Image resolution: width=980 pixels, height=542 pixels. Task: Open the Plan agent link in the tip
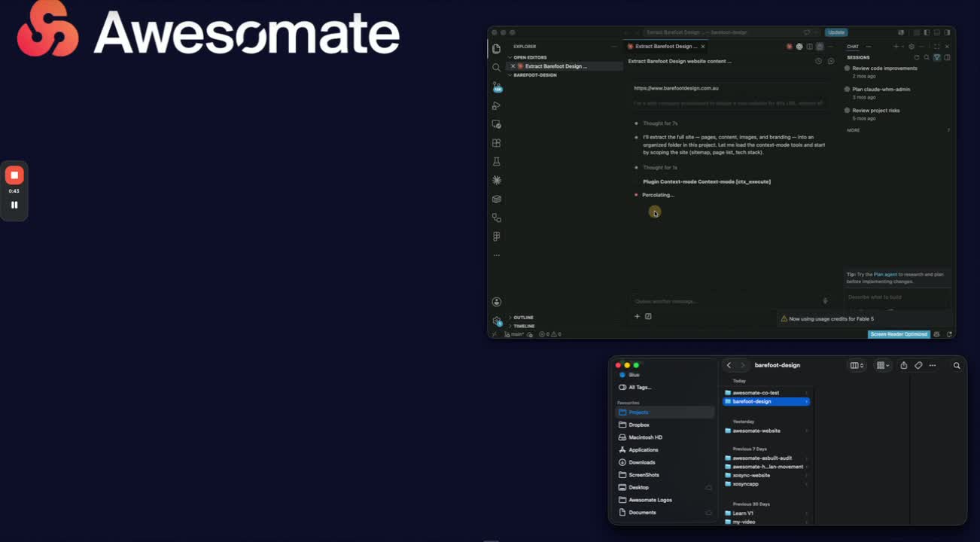coord(885,275)
